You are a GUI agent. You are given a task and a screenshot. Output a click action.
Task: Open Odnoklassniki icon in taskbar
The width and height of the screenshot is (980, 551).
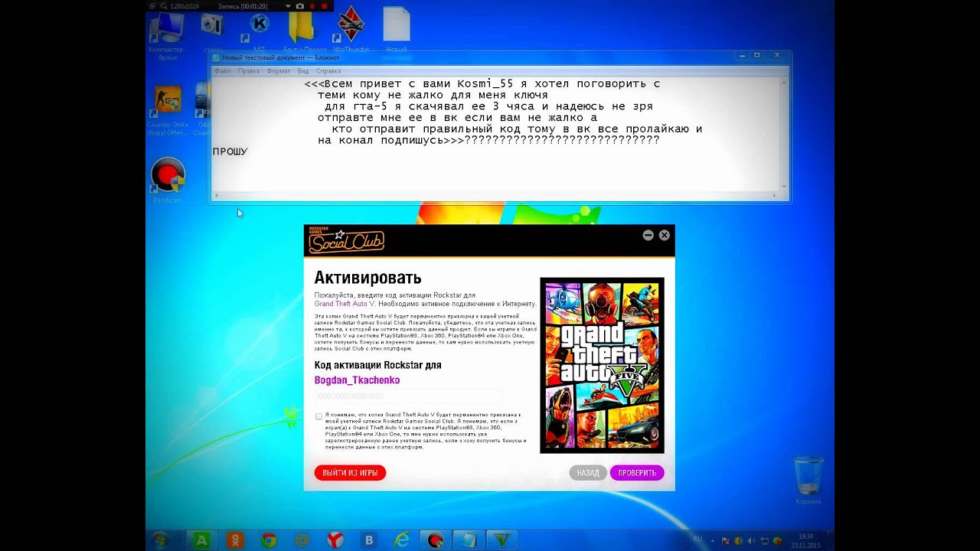(x=236, y=540)
